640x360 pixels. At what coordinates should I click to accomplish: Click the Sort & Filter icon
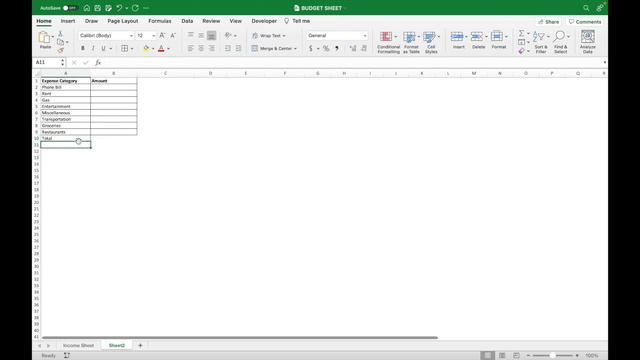tap(539, 37)
